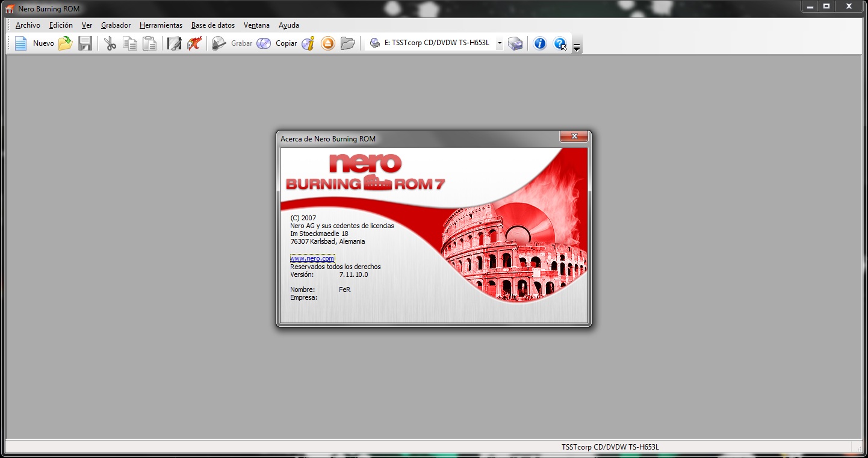The width and height of the screenshot is (868, 458).
Task: Click the address line 76307 Karlsbad, Alemania
Action: pos(327,241)
